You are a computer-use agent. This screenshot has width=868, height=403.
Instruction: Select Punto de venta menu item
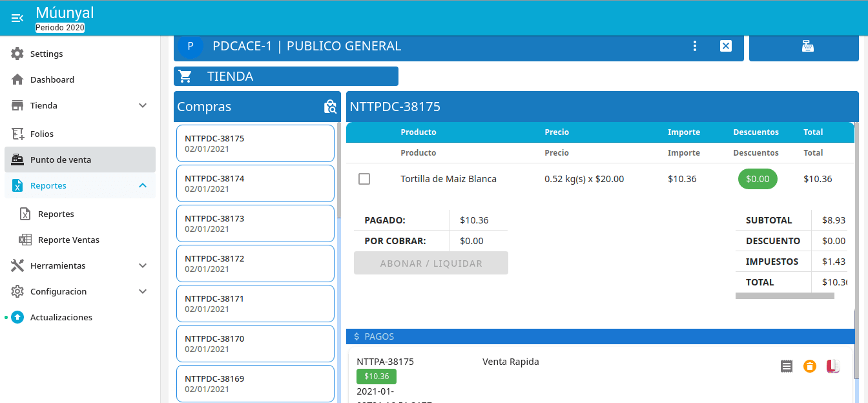[80, 160]
